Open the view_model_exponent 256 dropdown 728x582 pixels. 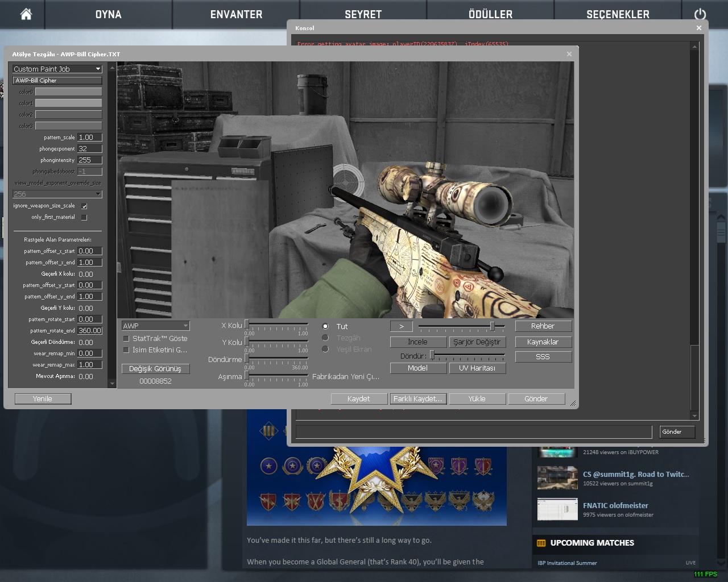pyautogui.click(x=57, y=194)
